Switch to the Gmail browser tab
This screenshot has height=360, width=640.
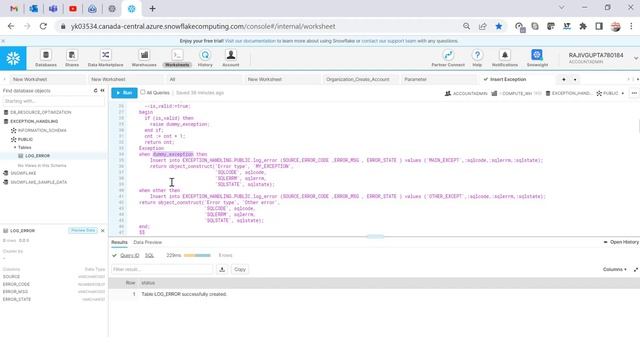(14, 9)
